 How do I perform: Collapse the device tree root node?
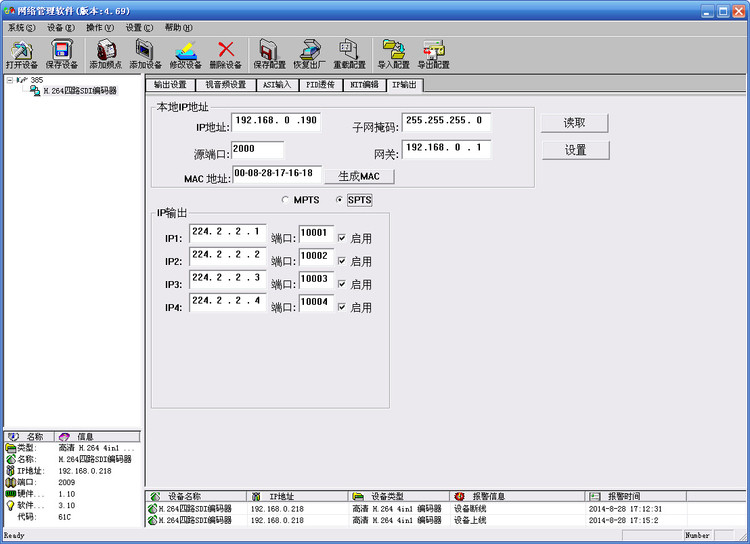click(10, 80)
